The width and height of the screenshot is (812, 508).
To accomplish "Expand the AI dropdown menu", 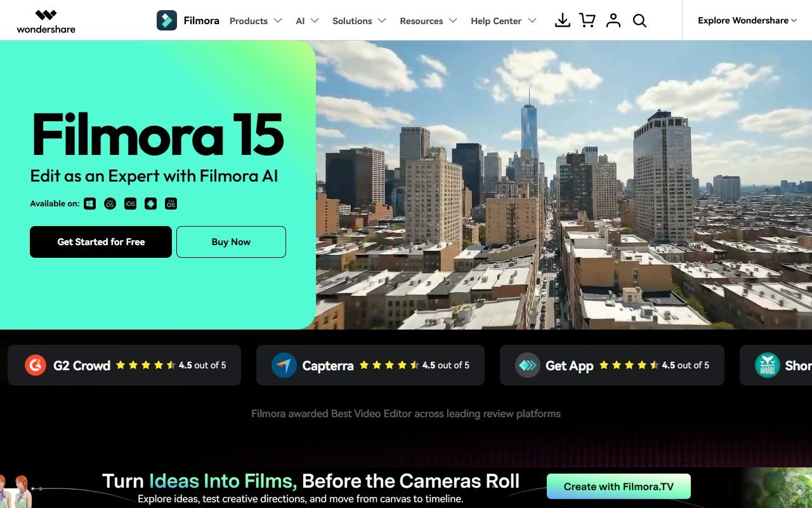I will pyautogui.click(x=307, y=21).
